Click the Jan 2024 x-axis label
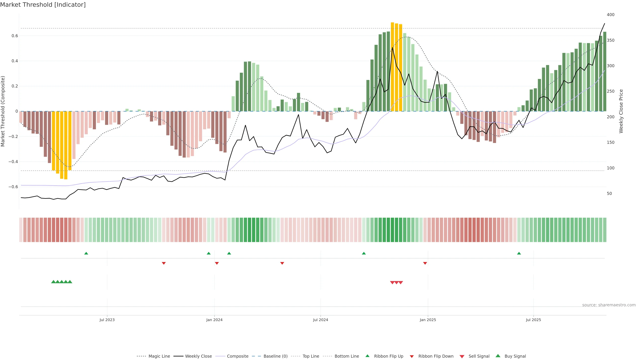 (x=214, y=320)
